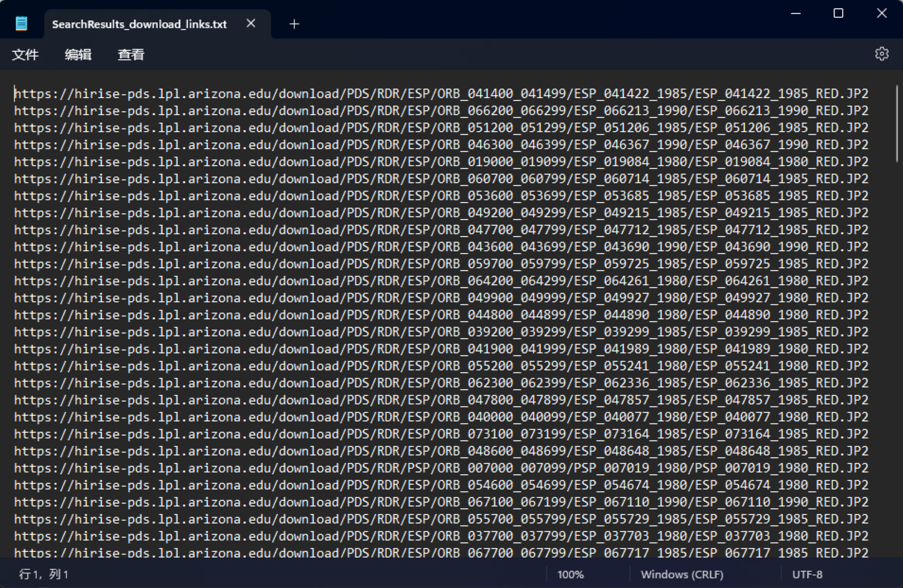The height and width of the screenshot is (588, 903).
Task: Maximize the Notepad window
Action: pyautogui.click(x=838, y=13)
